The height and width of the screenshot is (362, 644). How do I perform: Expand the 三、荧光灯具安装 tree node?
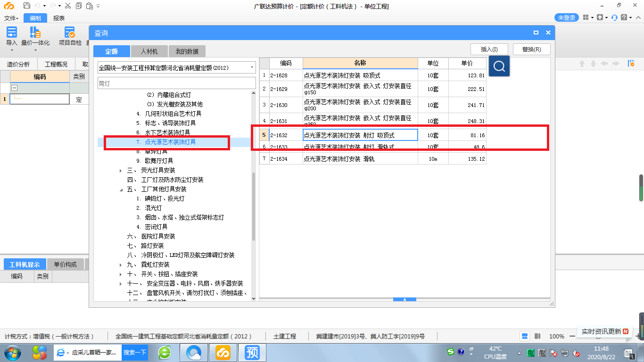(x=121, y=171)
